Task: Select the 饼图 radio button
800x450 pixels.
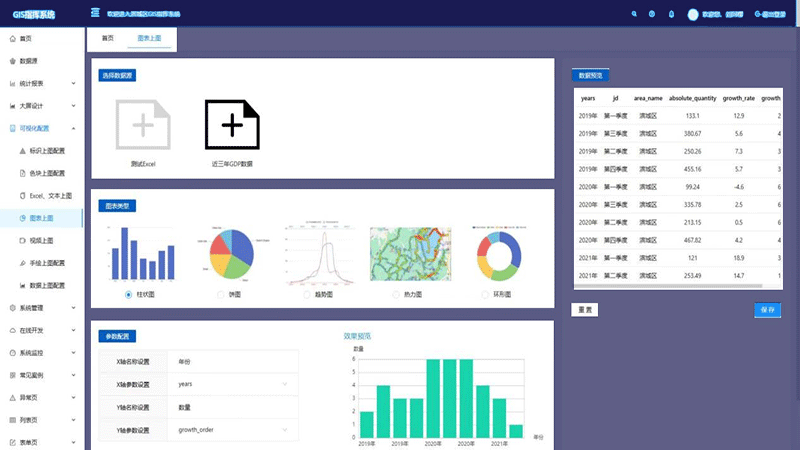Action: coord(220,295)
